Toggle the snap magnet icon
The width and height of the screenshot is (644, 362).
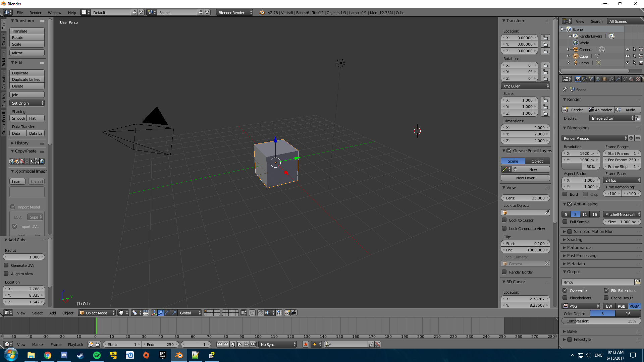[x=261, y=313]
